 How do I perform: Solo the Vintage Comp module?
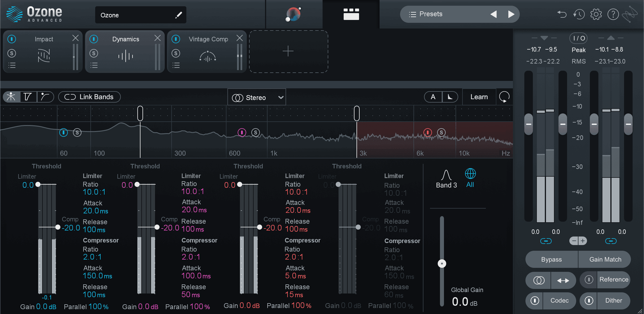click(x=176, y=53)
